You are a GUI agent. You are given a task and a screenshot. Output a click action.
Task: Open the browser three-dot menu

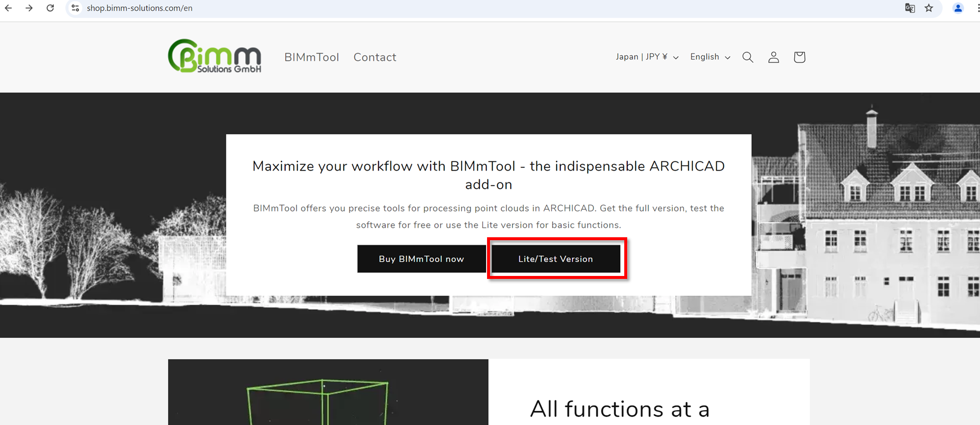click(978, 8)
